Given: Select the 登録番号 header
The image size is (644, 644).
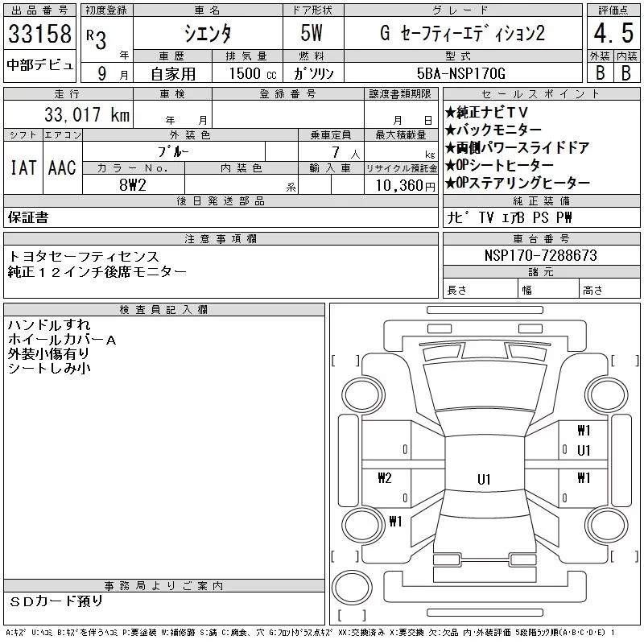Looking at the screenshot, I should pyautogui.click(x=288, y=94).
